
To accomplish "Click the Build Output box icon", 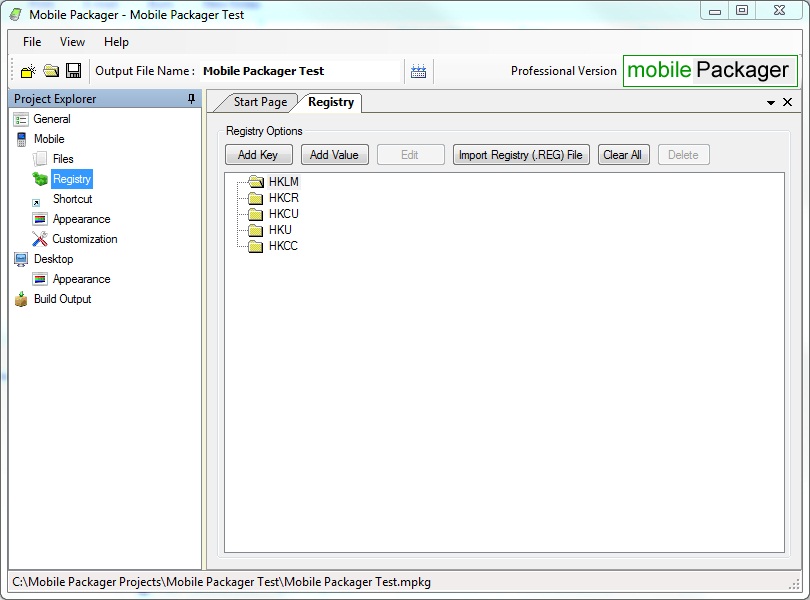I will [21, 299].
